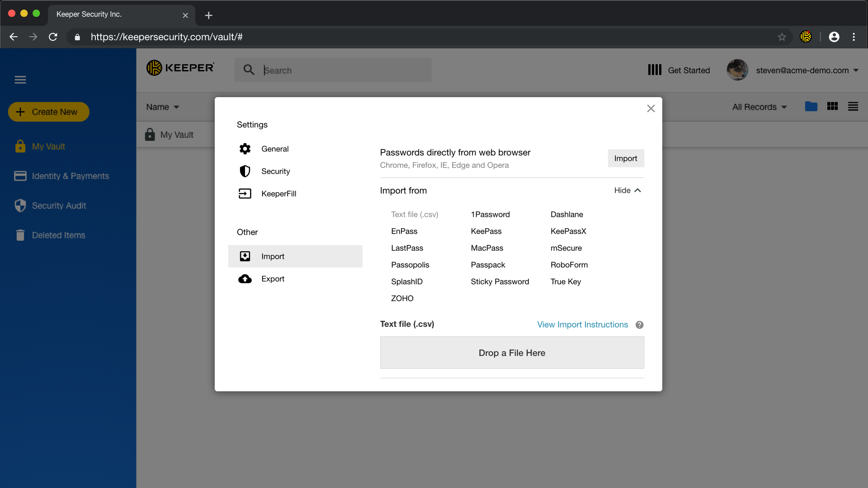The width and height of the screenshot is (868, 488).
Task: Select KeePassX import source
Action: tap(568, 231)
